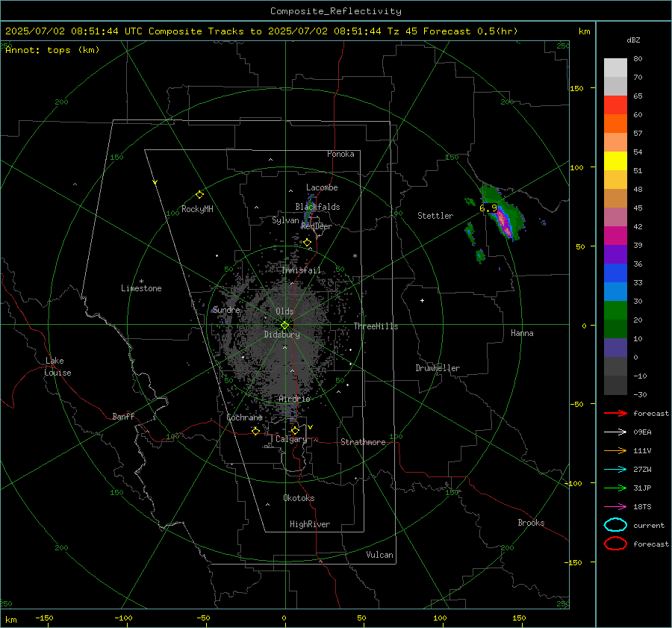The height and width of the screenshot is (628, 672).
Task: Click the Blackfalds city label
Action: tap(317, 207)
